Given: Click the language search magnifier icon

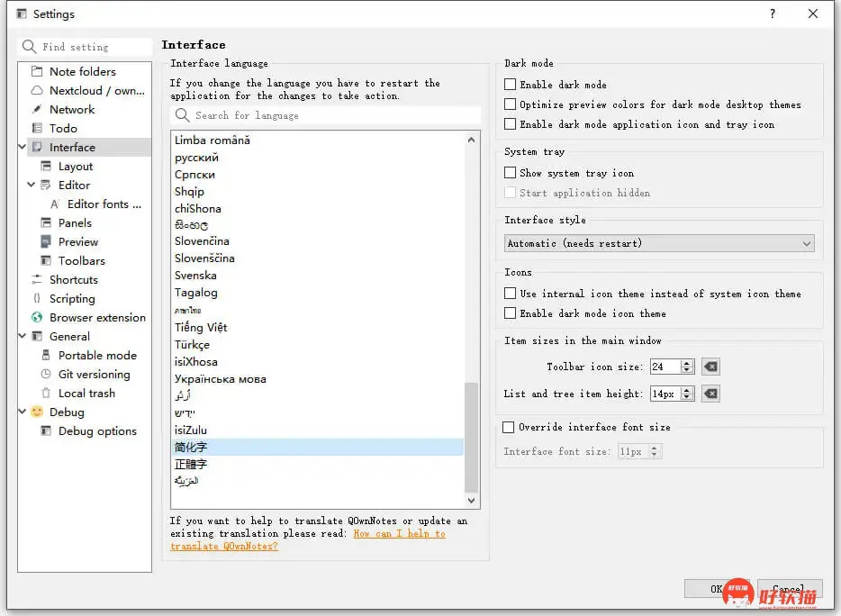Looking at the screenshot, I should [183, 115].
